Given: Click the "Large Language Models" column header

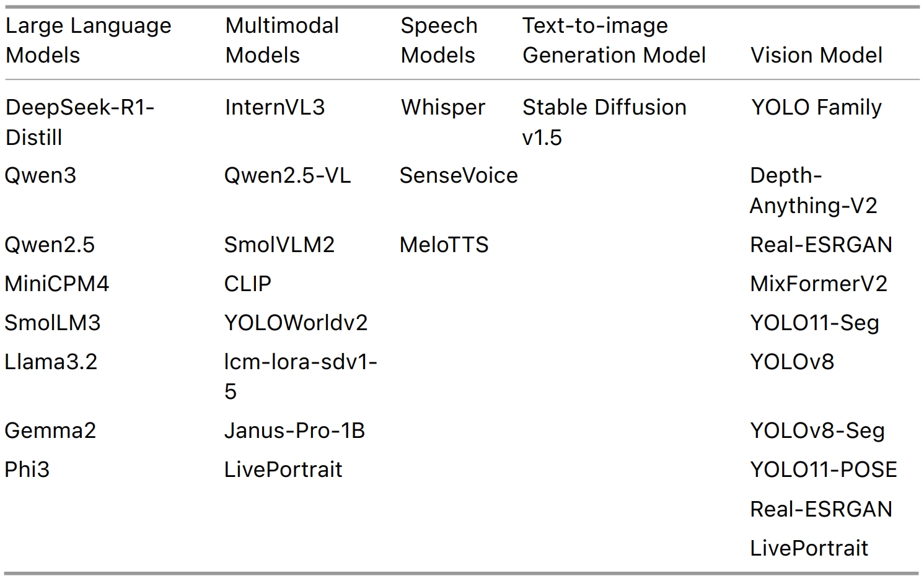Looking at the screenshot, I should (88, 40).
